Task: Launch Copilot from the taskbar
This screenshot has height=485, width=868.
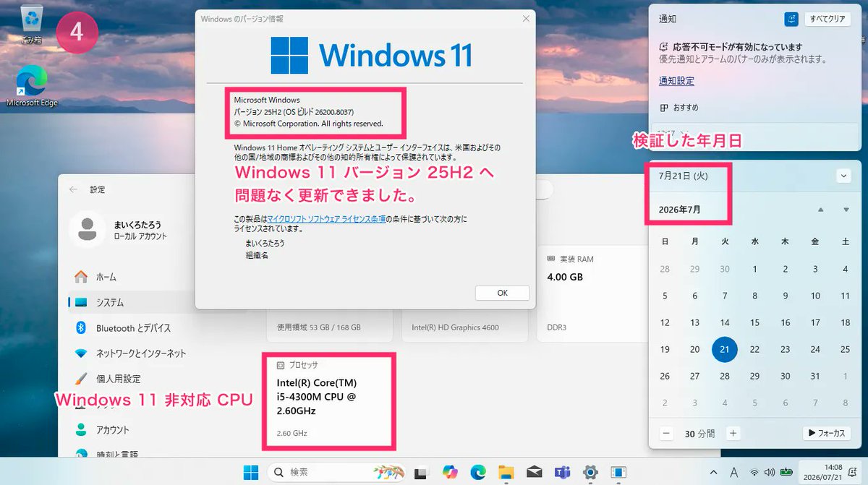Action: (x=451, y=472)
